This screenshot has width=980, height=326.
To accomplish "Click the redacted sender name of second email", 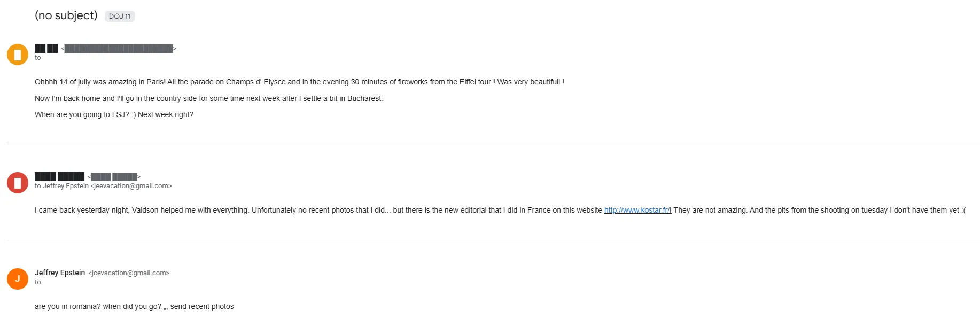I will point(59,176).
